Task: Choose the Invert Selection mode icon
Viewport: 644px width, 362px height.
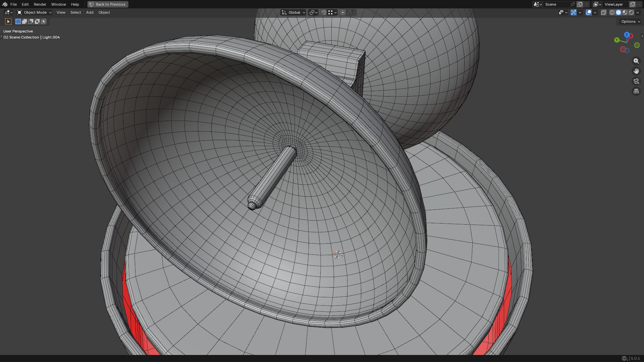Action: tap(37, 21)
